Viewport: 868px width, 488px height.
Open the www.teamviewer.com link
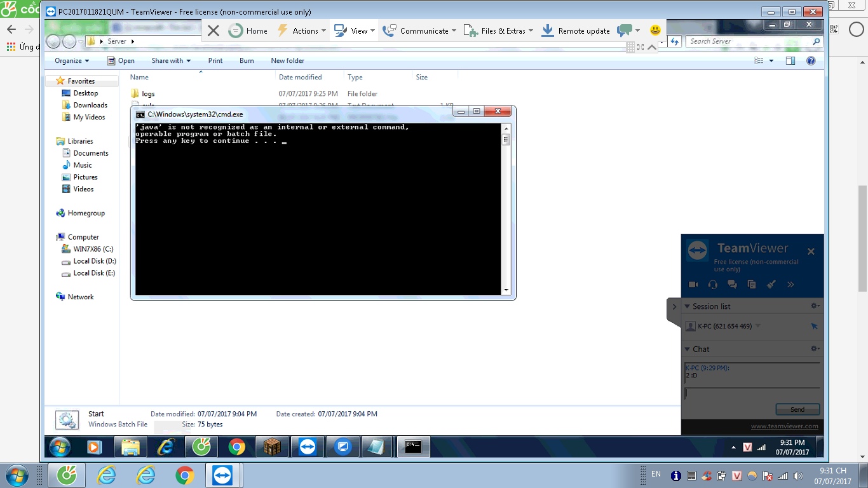pyautogui.click(x=785, y=426)
